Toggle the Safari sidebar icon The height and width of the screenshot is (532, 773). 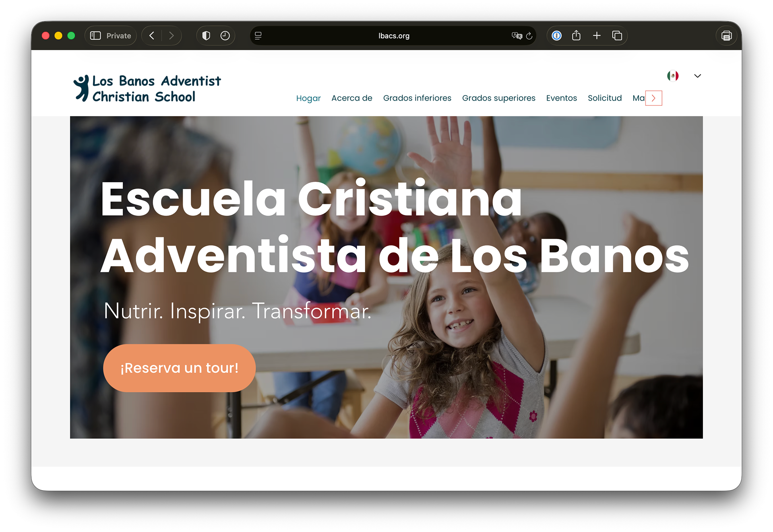95,36
